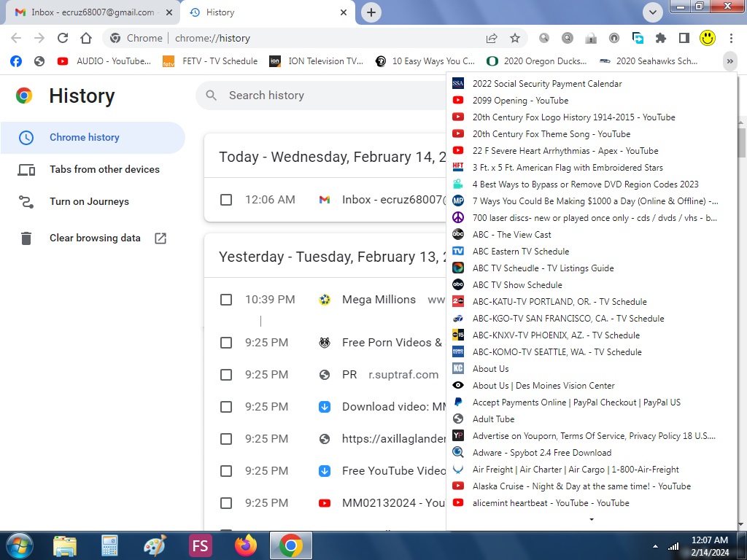This screenshot has height=560, width=747.
Task: Open the network signal tray icon
Action: 673,546
